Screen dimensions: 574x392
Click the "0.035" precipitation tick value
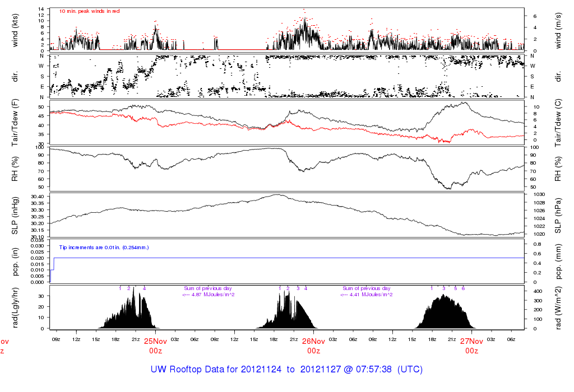click(38, 240)
